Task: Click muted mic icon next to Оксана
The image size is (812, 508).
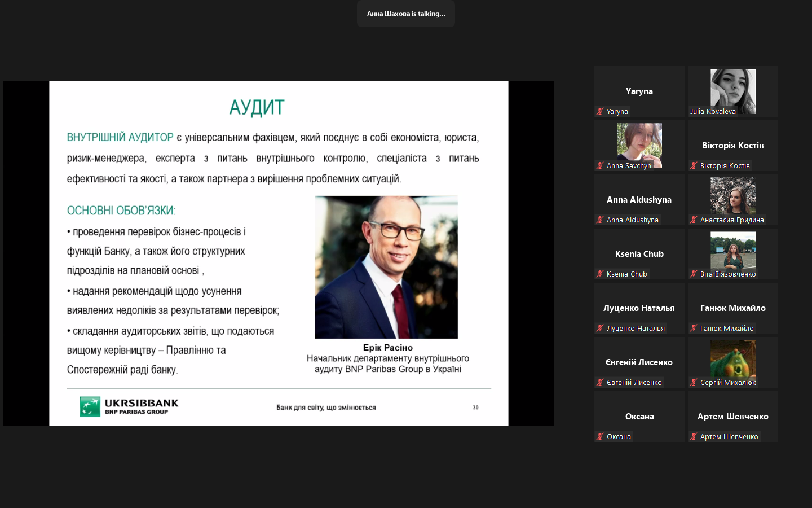Action: [600, 437]
